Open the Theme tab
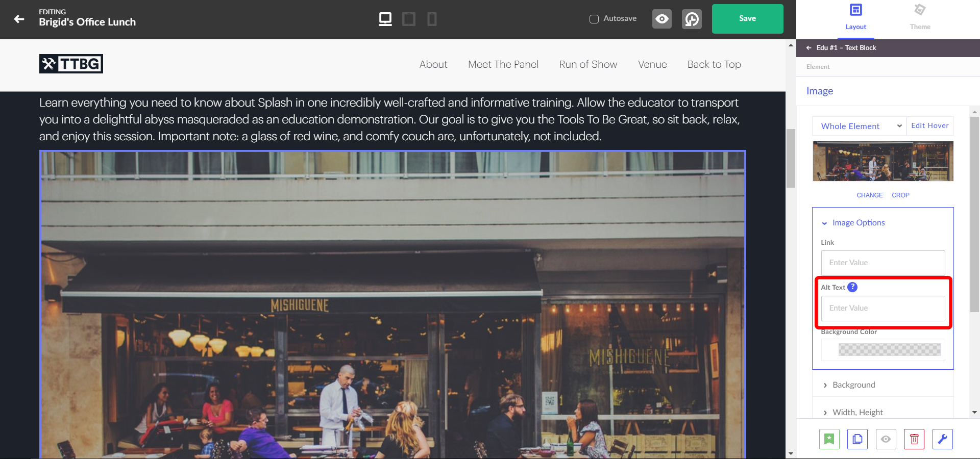The width and height of the screenshot is (980, 459). point(920,18)
